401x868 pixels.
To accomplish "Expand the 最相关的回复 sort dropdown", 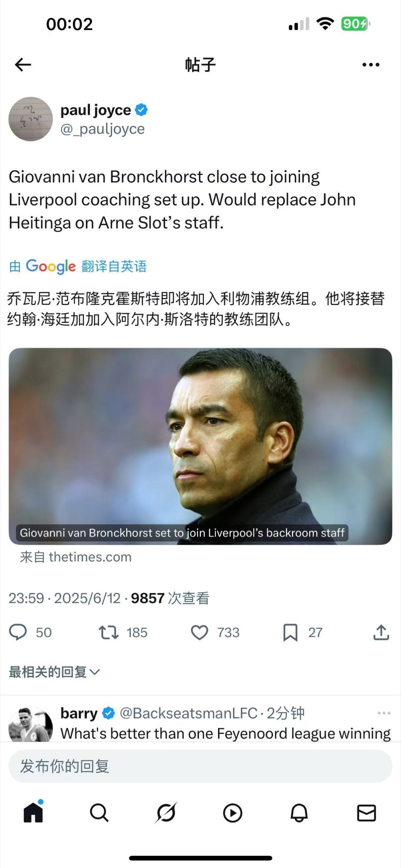I will tap(54, 672).
